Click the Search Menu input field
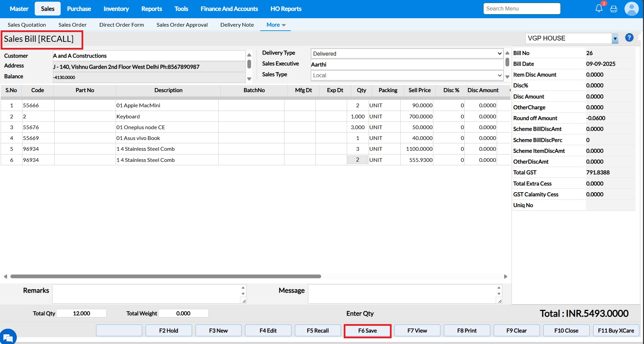 click(521, 9)
